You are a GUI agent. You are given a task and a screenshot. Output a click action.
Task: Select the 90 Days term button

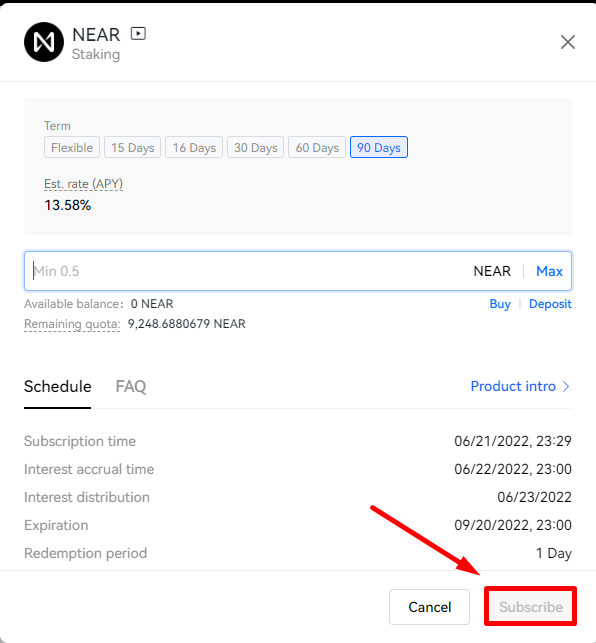[x=379, y=147]
